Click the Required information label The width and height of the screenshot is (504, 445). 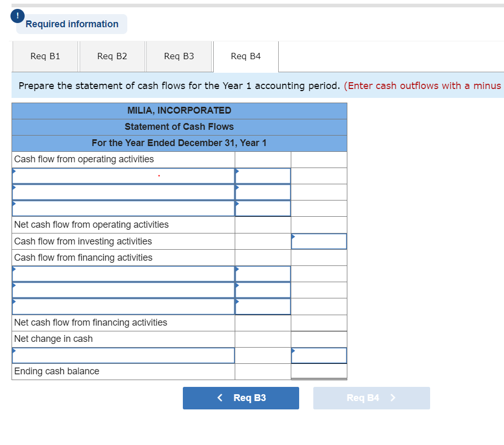click(x=72, y=24)
